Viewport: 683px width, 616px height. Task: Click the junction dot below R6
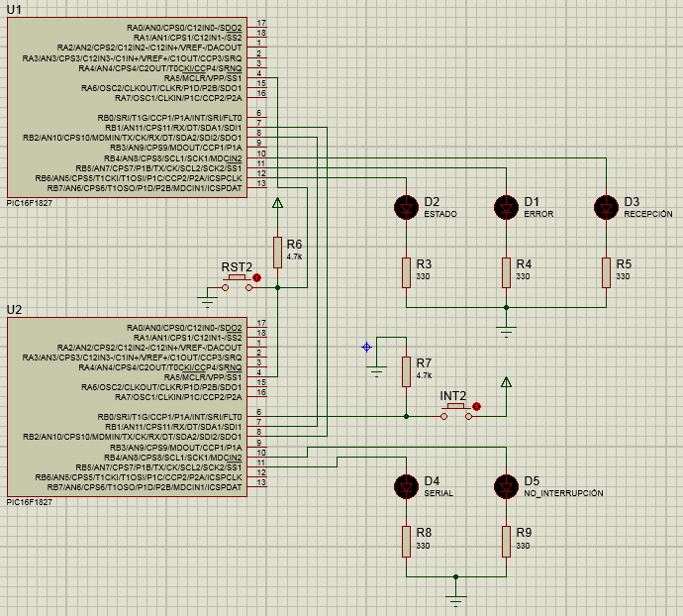pyautogui.click(x=277, y=288)
